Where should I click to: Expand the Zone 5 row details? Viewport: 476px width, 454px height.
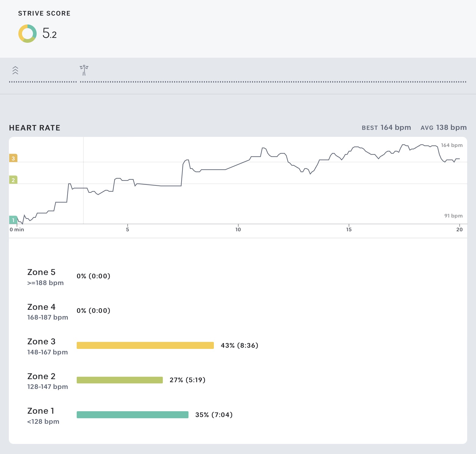pyautogui.click(x=41, y=272)
